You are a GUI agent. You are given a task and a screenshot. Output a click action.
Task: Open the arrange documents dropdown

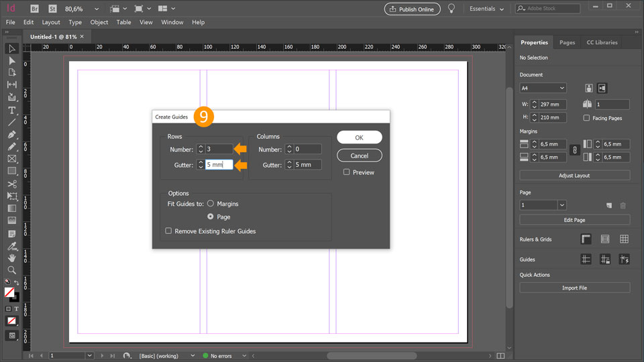(x=167, y=9)
